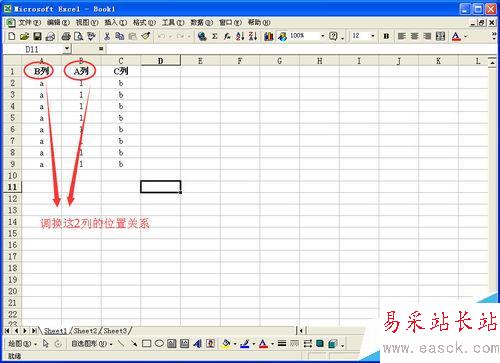
Task: Open Arrow Style options
Action: tap(307, 343)
